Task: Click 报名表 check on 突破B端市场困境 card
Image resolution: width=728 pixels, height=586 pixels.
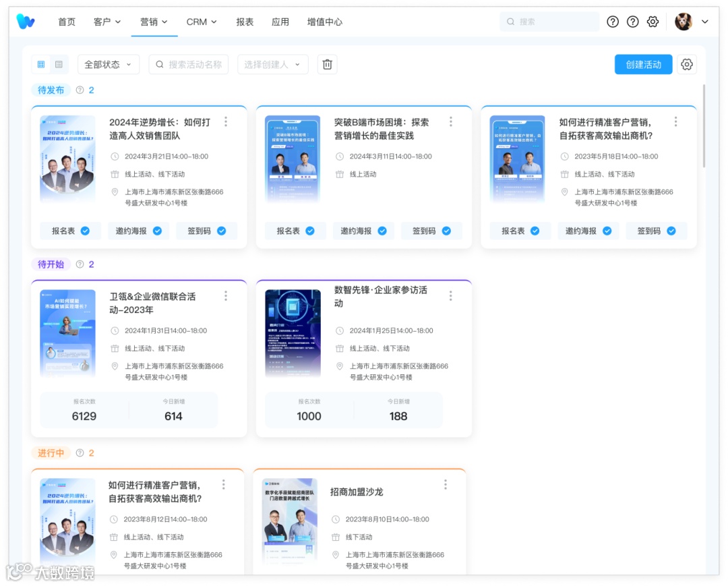Action: tap(310, 231)
